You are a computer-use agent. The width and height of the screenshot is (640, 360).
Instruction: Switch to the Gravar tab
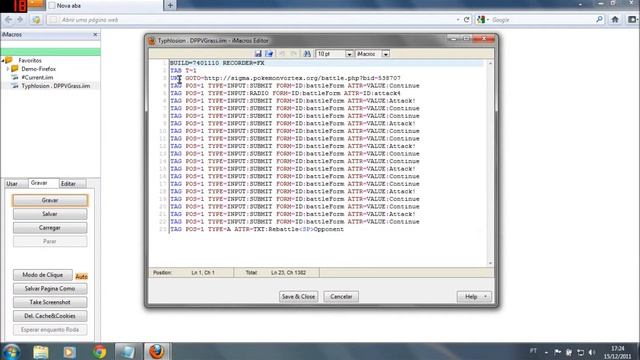tap(39, 183)
